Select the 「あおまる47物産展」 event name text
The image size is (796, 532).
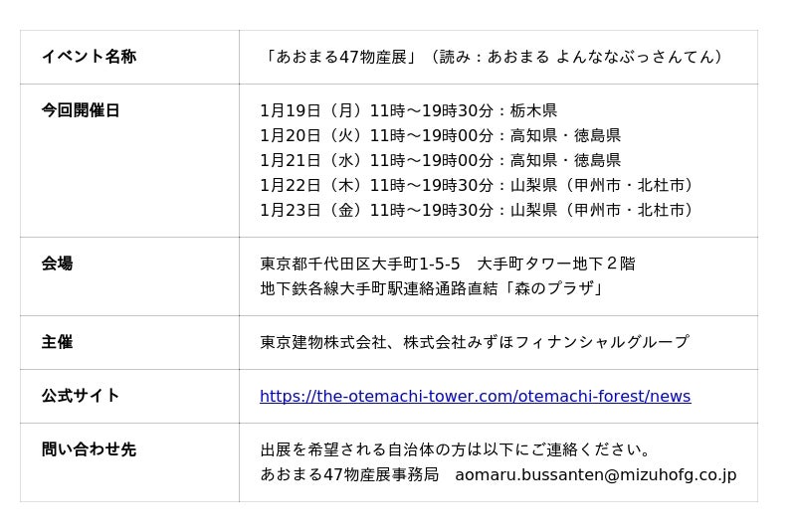tap(341, 57)
